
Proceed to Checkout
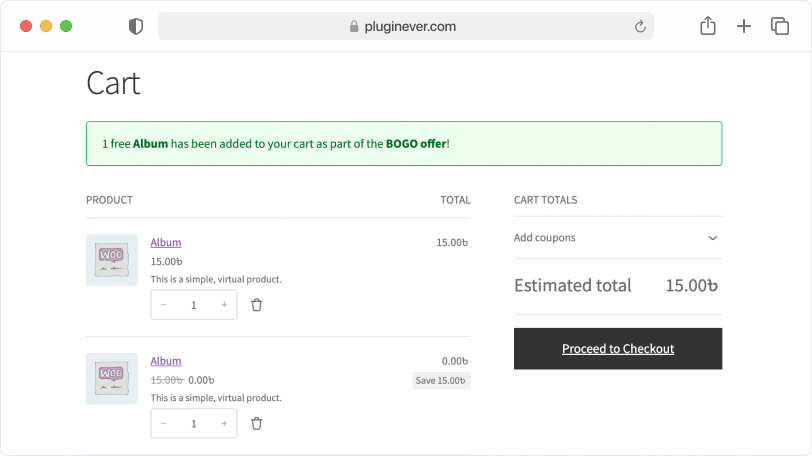coord(618,348)
